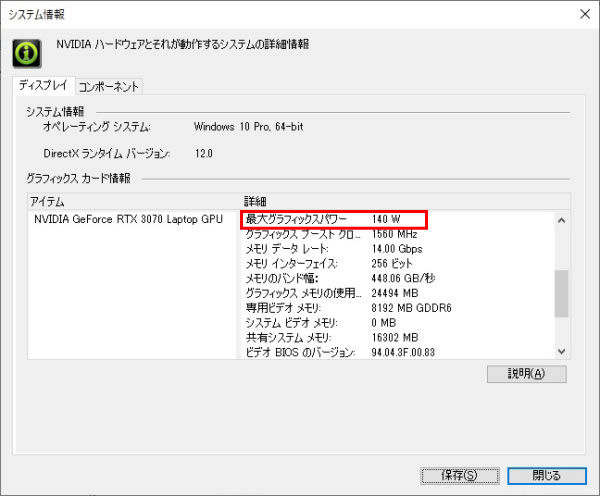The height and width of the screenshot is (496, 600).
Task: Click the 閉じる button
Action: click(547, 475)
